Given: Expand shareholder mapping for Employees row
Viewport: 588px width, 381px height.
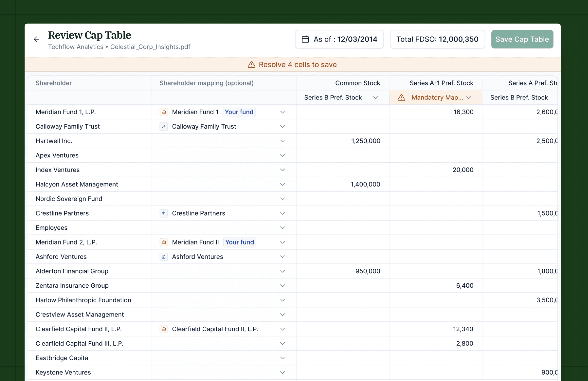Looking at the screenshot, I should point(282,228).
